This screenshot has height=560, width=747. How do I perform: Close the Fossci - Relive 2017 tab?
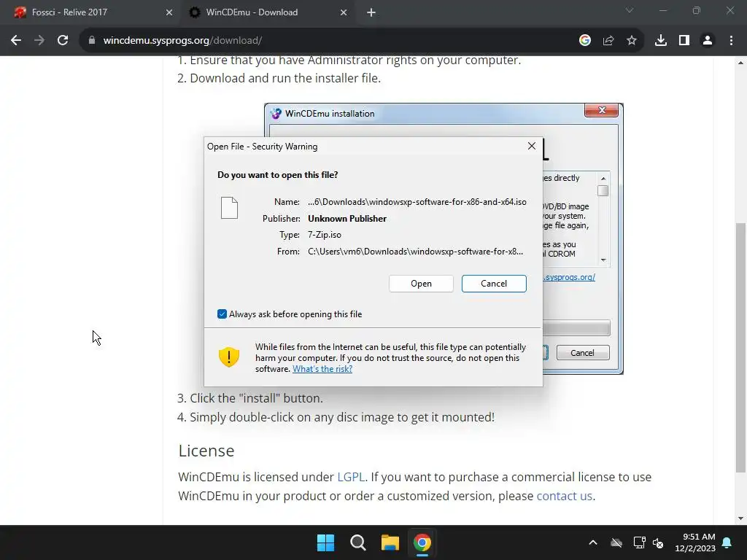click(x=169, y=13)
